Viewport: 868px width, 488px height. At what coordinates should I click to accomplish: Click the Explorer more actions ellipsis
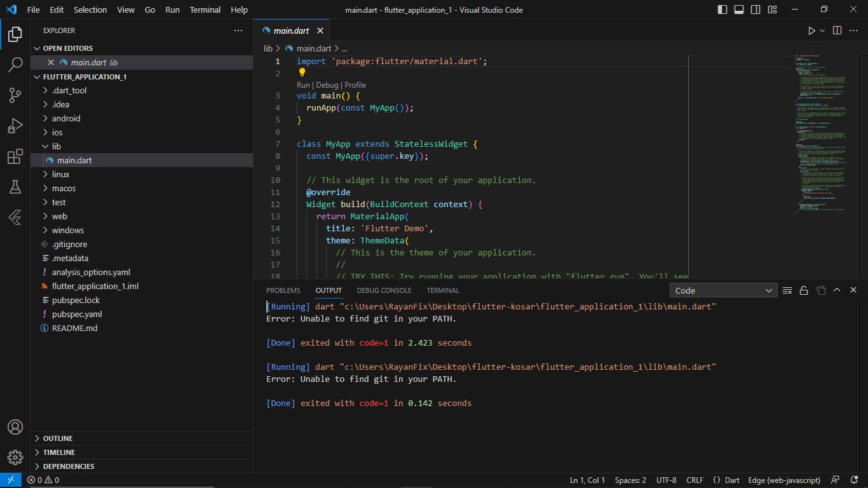[x=238, y=30]
